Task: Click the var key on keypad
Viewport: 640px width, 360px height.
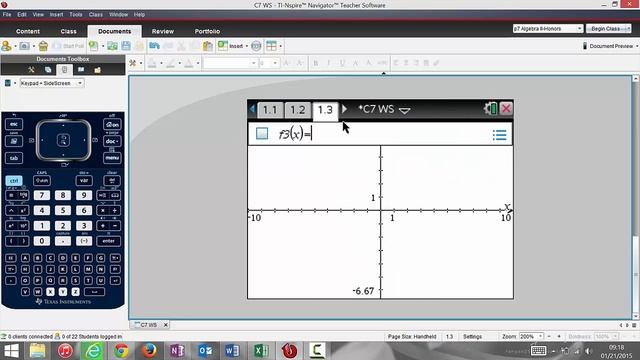Action: (x=84, y=180)
